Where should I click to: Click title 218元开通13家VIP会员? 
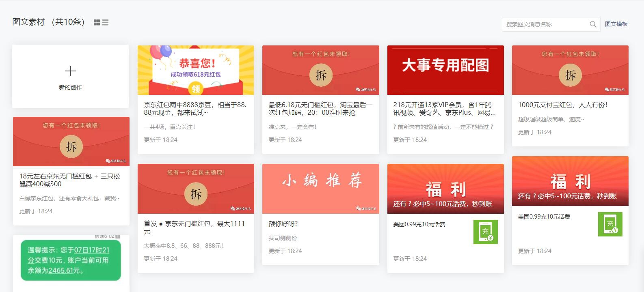(444, 109)
